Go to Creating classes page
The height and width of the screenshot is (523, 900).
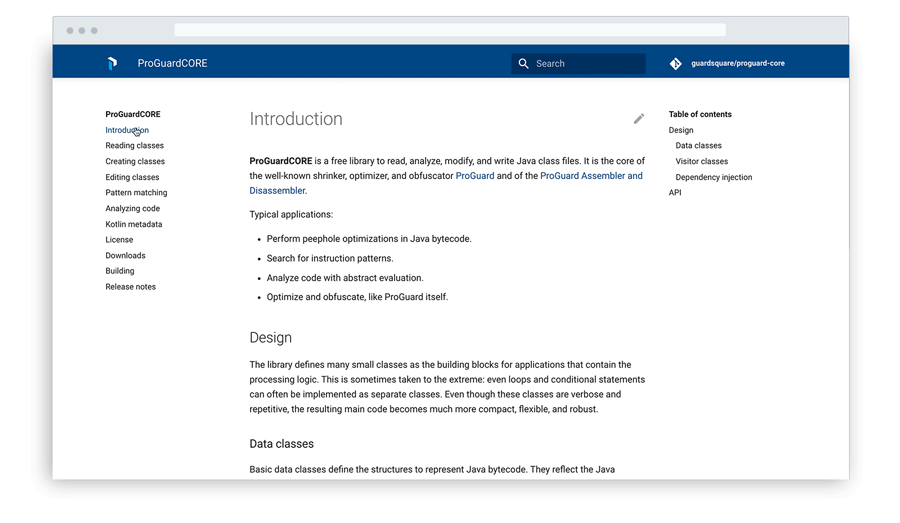(135, 161)
